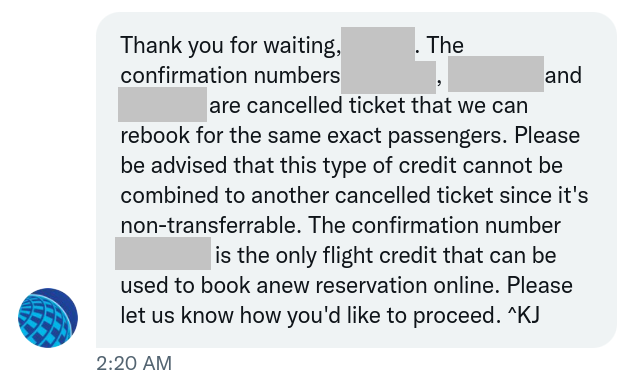640x388 pixels.
Task: Click the word 'advised' in the message
Action: 189,165
